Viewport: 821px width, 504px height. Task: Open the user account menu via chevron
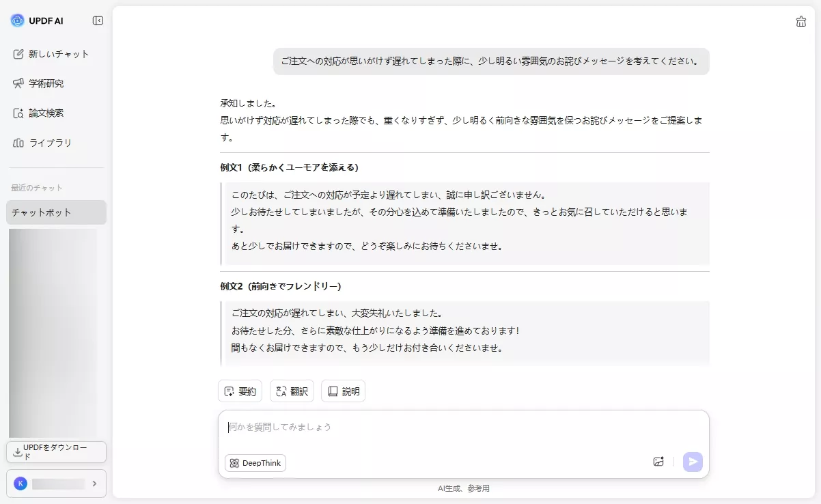[x=95, y=483]
